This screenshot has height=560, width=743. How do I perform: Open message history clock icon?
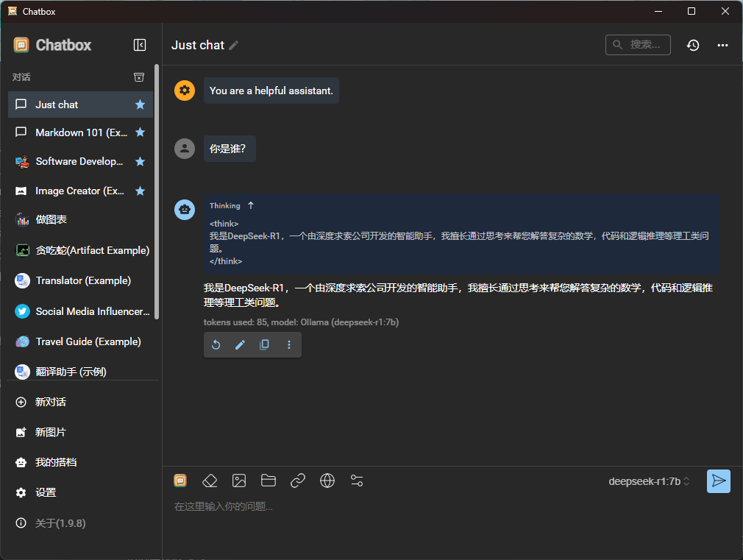click(x=693, y=45)
